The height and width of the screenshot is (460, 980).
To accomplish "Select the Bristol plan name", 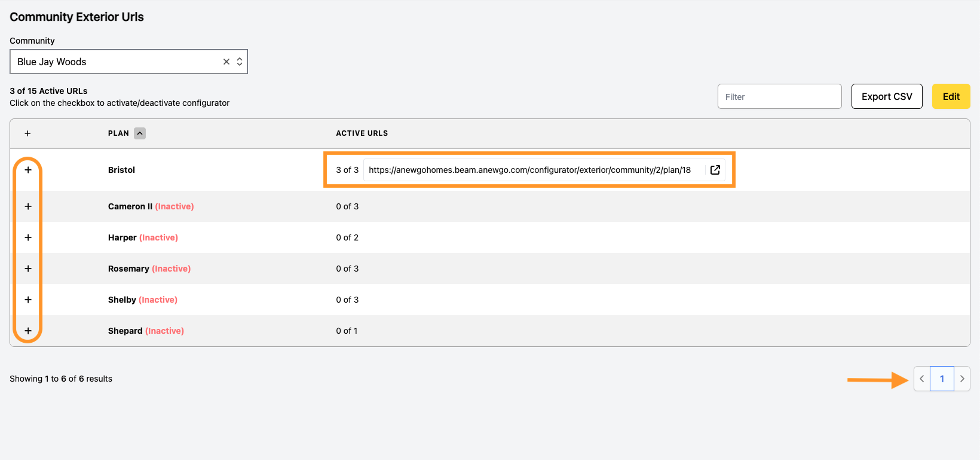I will [x=121, y=170].
